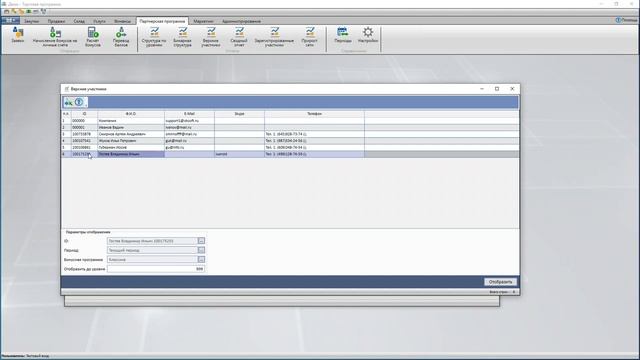Open the Верхние участники report
Screen dimensions: 640x360
point(211,37)
